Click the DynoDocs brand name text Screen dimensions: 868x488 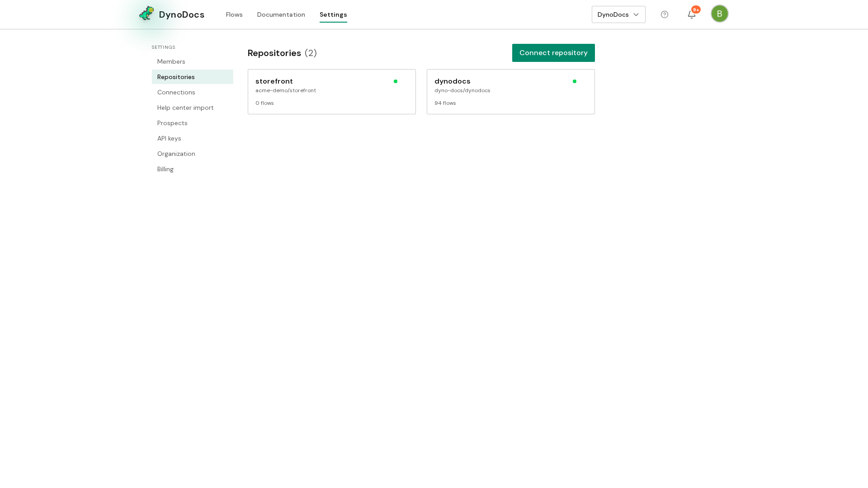click(182, 14)
